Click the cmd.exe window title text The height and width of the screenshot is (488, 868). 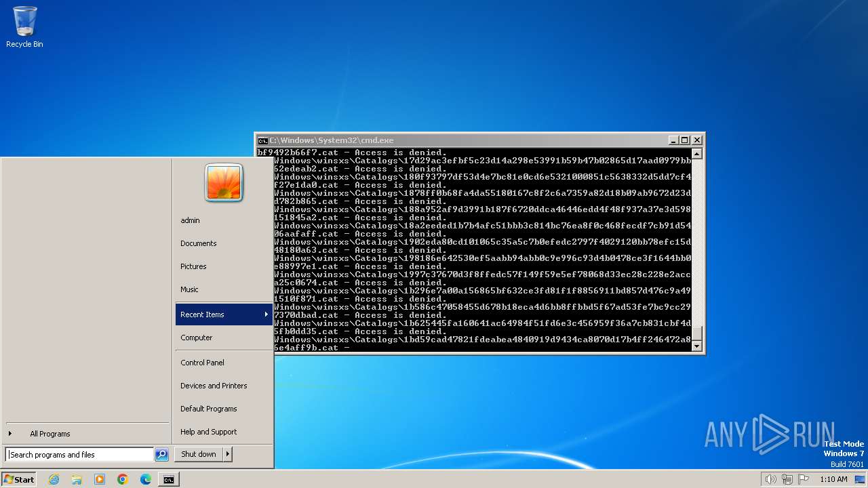point(332,140)
